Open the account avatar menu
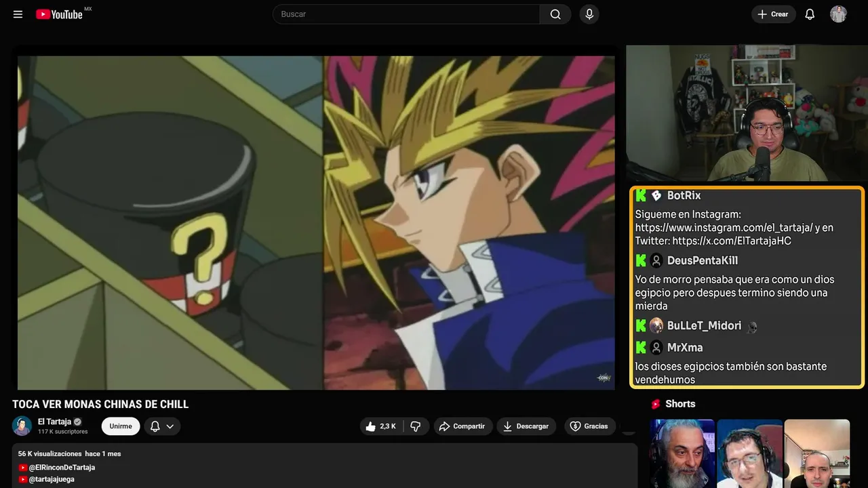868x488 pixels. tap(838, 14)
